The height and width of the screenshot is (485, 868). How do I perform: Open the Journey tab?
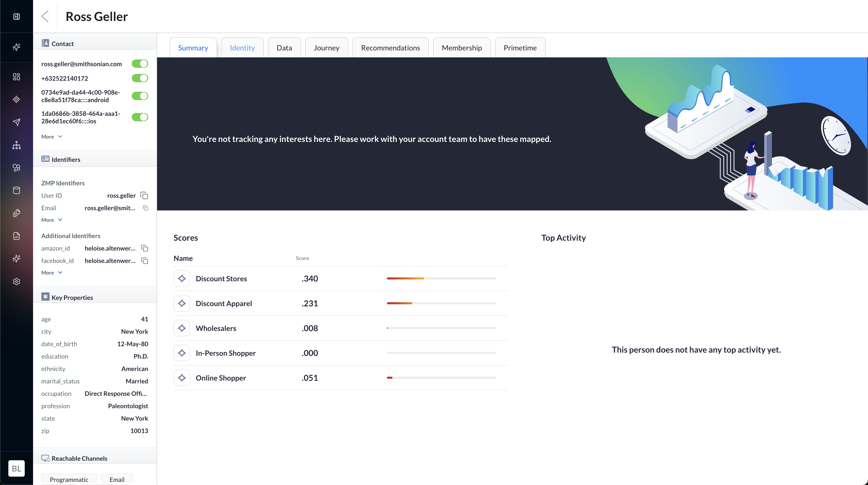coord(326,48)
